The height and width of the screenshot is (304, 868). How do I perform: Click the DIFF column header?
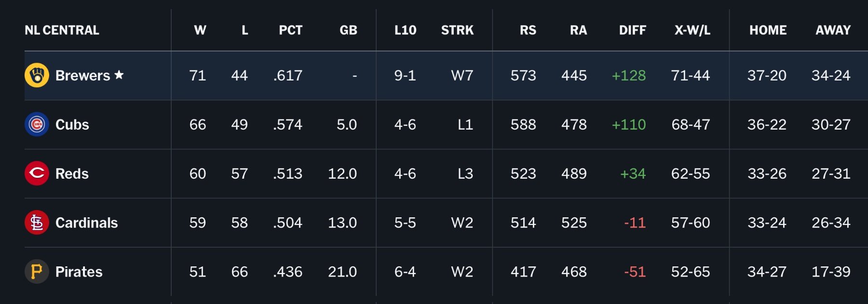coord(632,30)
